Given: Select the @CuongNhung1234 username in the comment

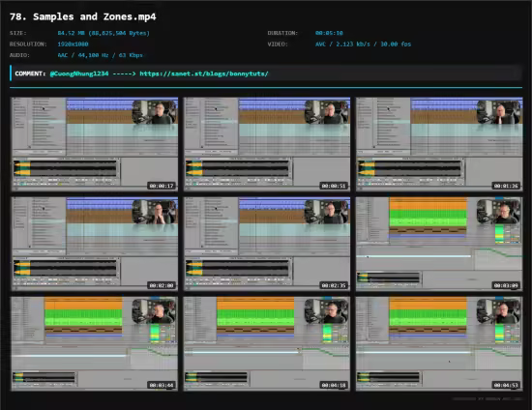Looking at the screenshot, I should click(79, 73).
